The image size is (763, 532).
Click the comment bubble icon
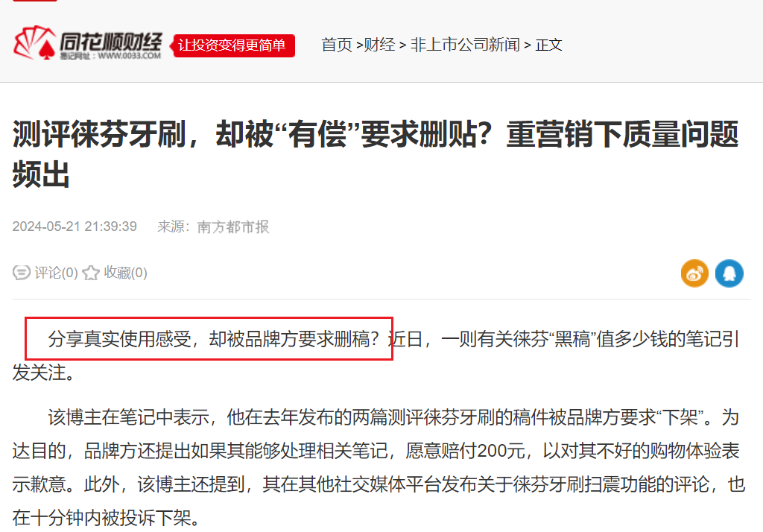coord(22,273)
